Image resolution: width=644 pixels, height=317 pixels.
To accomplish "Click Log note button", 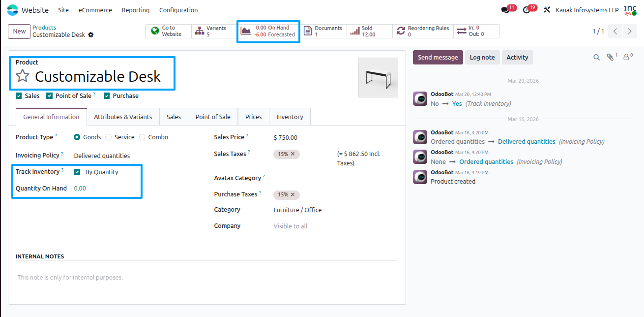I will point(482,57).
